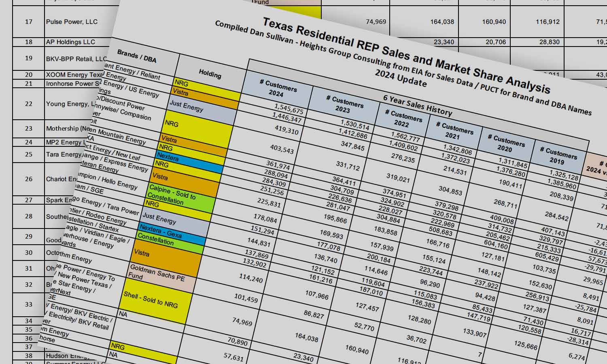The width and height of the screenshot is (607, 364).
Task: Select the "# Customers 2023" column header
Action: click(x=344, y=105)
